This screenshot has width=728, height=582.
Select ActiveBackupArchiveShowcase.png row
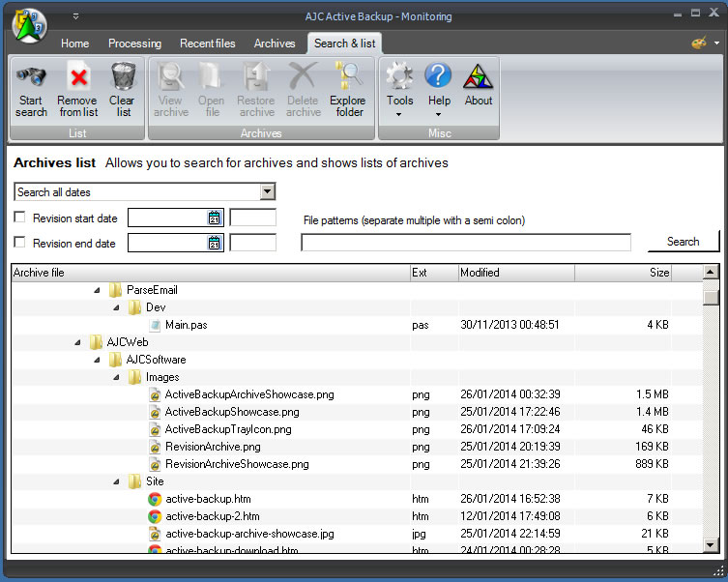coord(357,395)
